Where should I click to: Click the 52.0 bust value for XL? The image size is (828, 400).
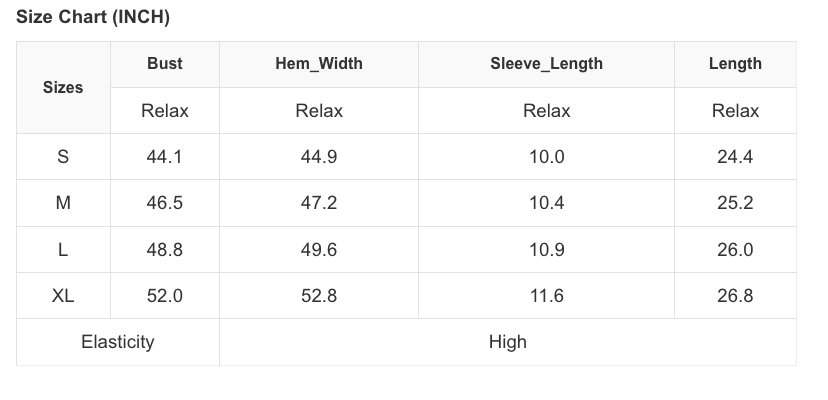pos(165,296)
